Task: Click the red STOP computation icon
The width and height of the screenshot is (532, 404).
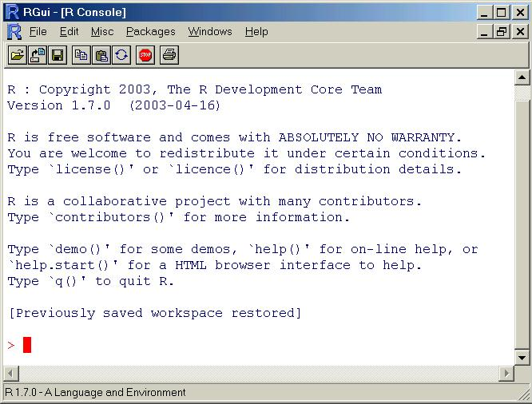Action: [x=145, y=55]
